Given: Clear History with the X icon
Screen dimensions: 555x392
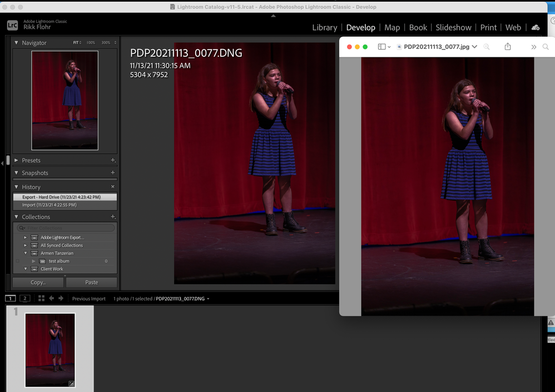Looking at the screenshot, I should coord(113,187).
